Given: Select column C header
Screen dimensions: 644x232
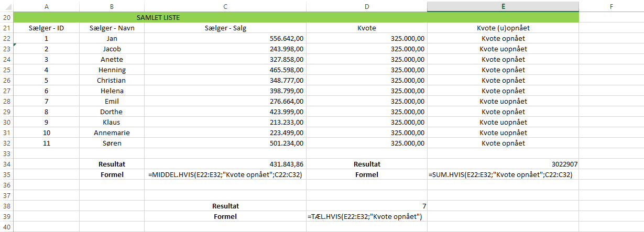Looking at the screenshot, I should 225,6.
